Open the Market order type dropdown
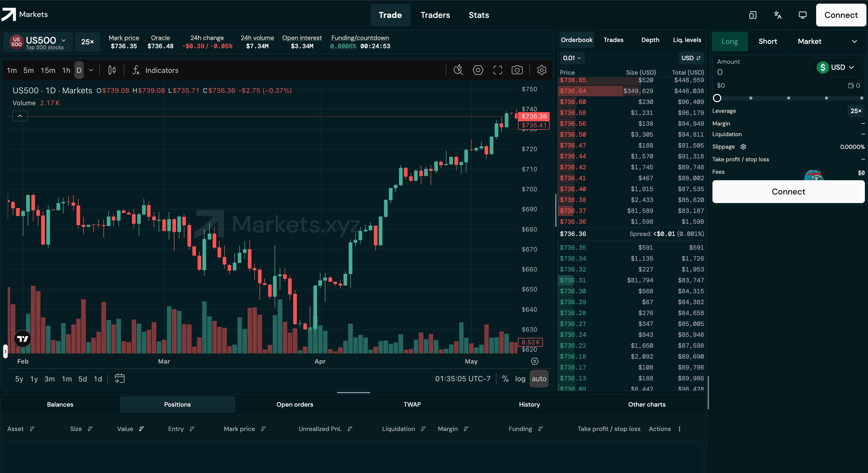868x473 pixels. click(x=827, y=41)
